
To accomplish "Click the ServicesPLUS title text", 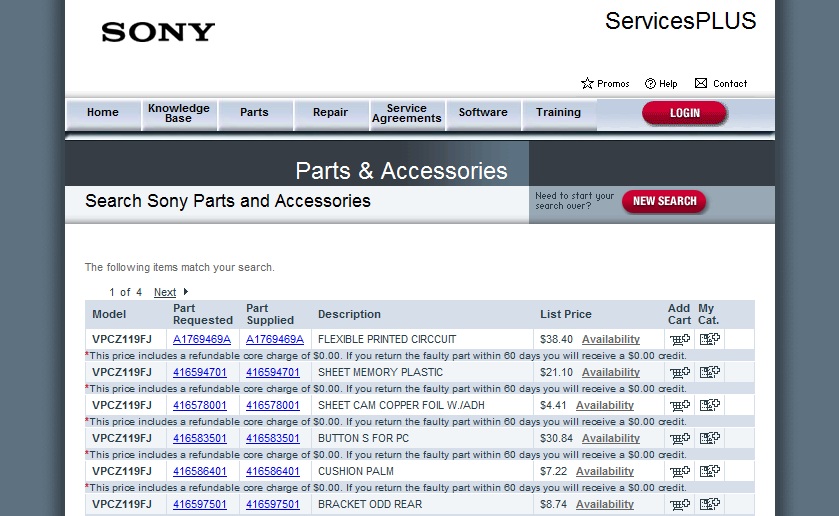I will tap(681, 21).
